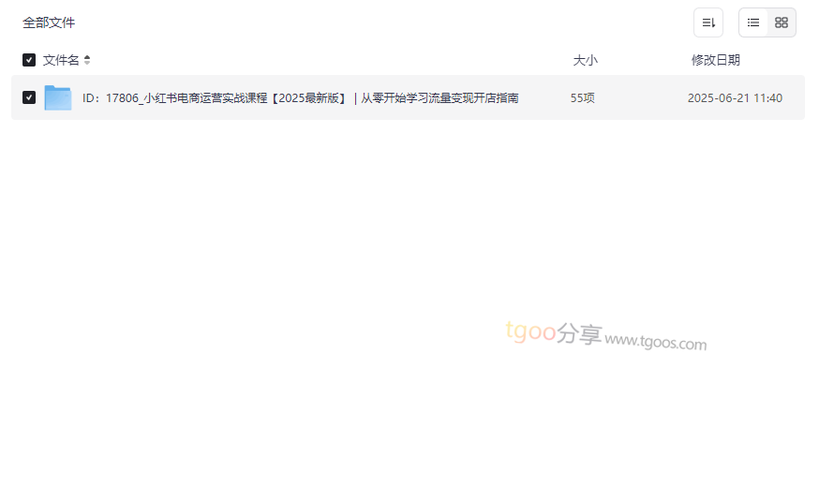Click the blue folder icon
The height and width of the screenshot is (504, 819).
(57, 97)
